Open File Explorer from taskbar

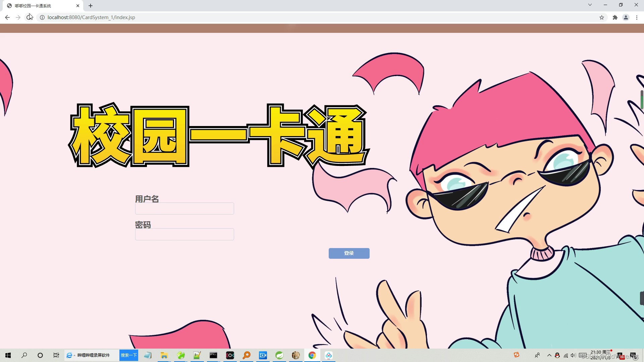(x=164, y=355)
